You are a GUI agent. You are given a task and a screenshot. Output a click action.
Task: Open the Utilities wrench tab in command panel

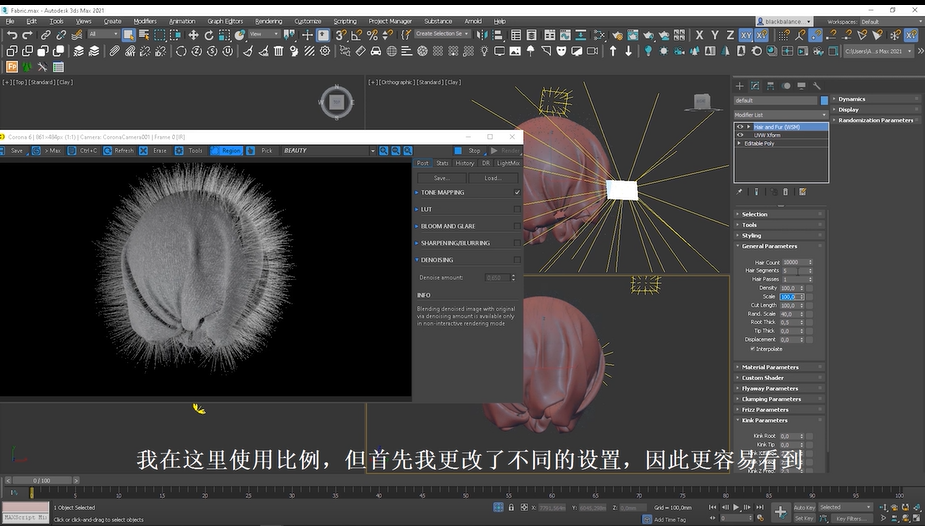(x=816, y=86)
